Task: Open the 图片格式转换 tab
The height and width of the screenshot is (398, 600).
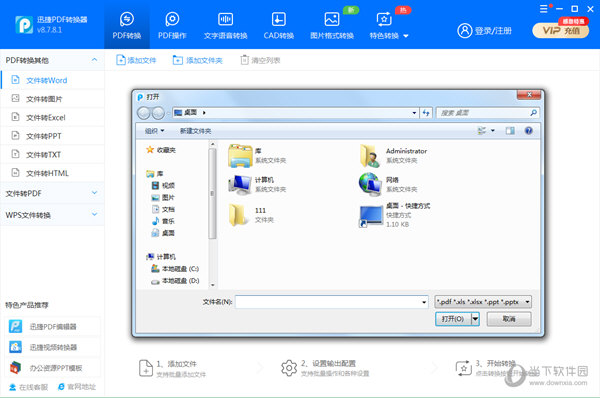Action: (332, 25)
